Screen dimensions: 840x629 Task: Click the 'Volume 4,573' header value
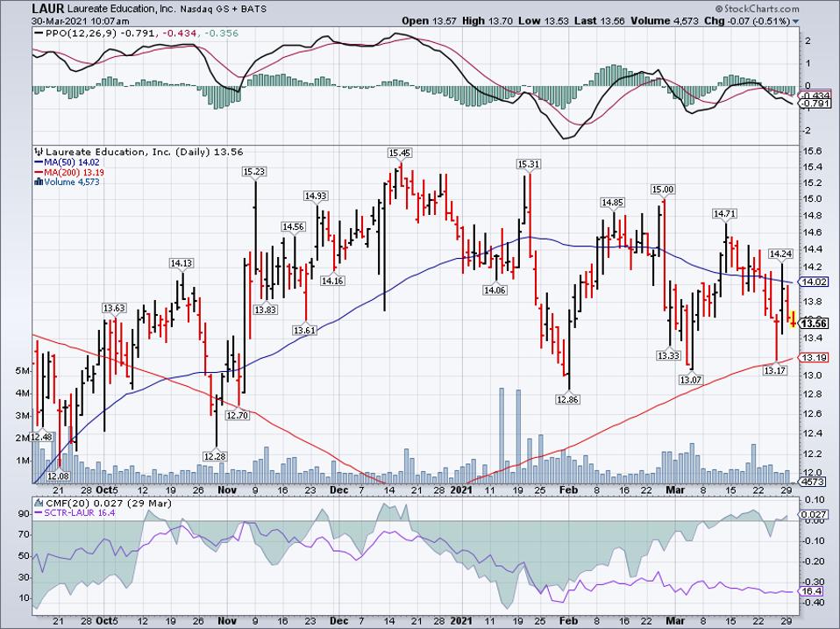coord(665,21)
